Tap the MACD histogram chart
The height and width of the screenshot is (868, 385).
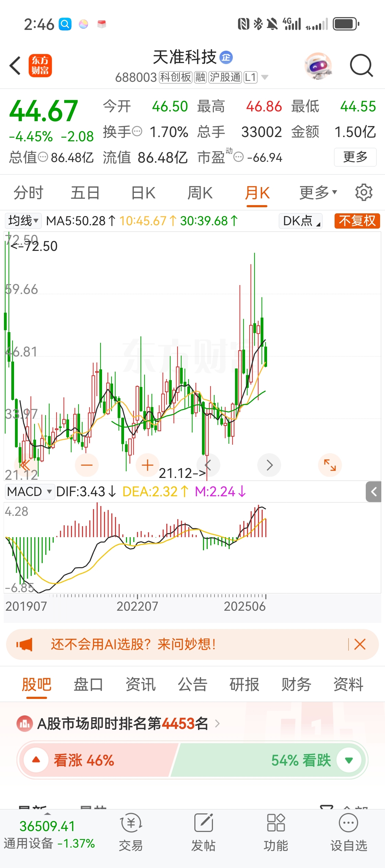coord(192,548)
